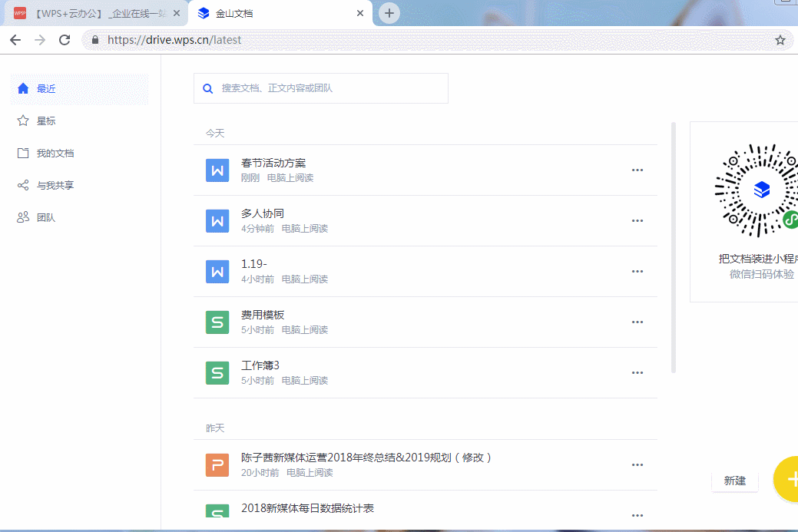Bookmark this page with the star
The height and width of the screenshot is (532, 798).
click(780, 40)
